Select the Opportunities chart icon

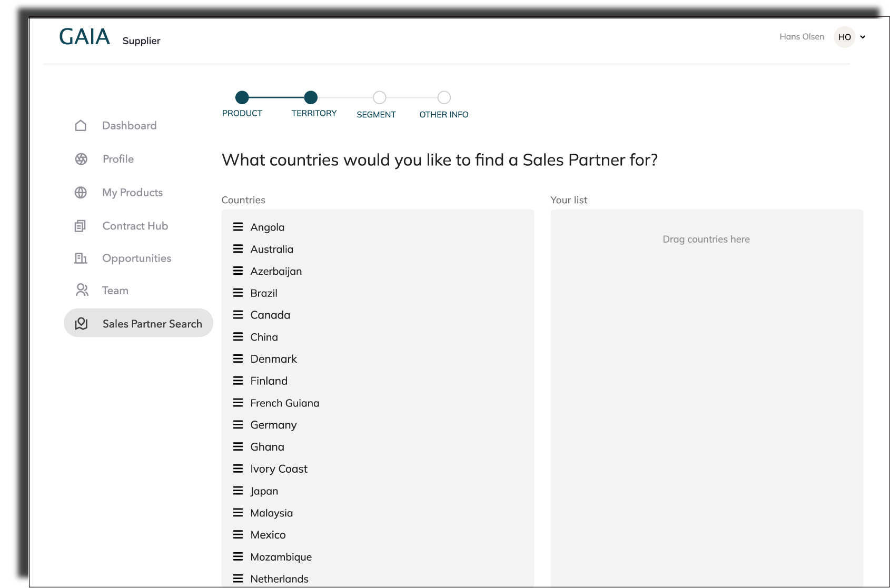click(x=81, y=258)
